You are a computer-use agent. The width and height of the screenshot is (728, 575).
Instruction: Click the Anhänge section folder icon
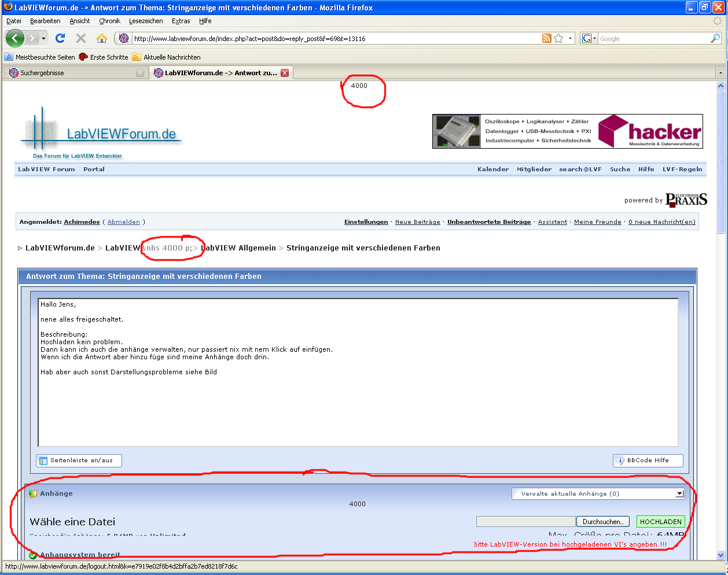[x=33, y=493]
